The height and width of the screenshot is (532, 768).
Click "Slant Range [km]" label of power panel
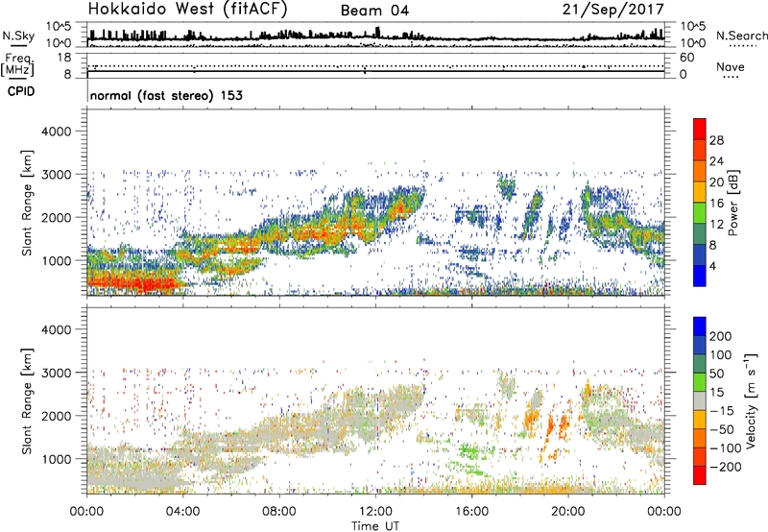coord(27,203)
